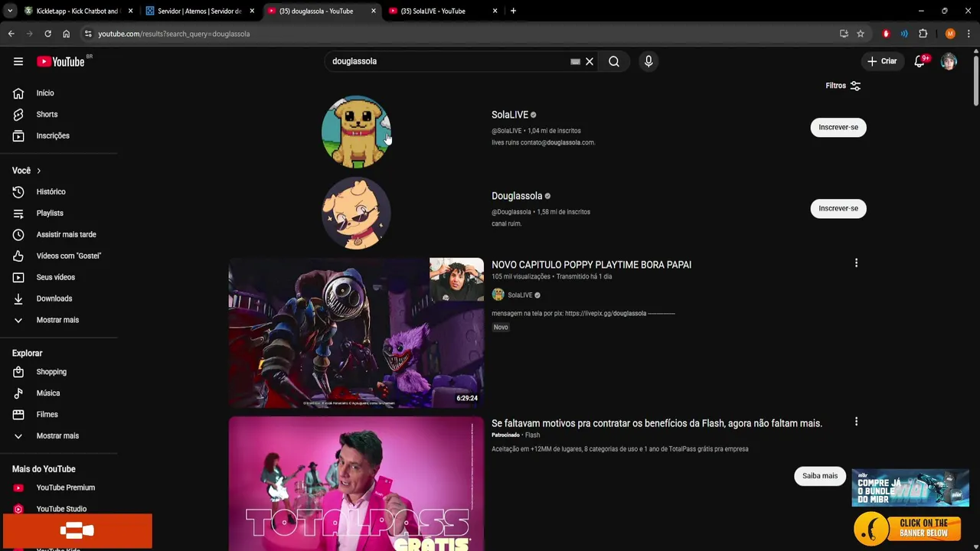Click the MIBR bundle banner

[910, 488]
